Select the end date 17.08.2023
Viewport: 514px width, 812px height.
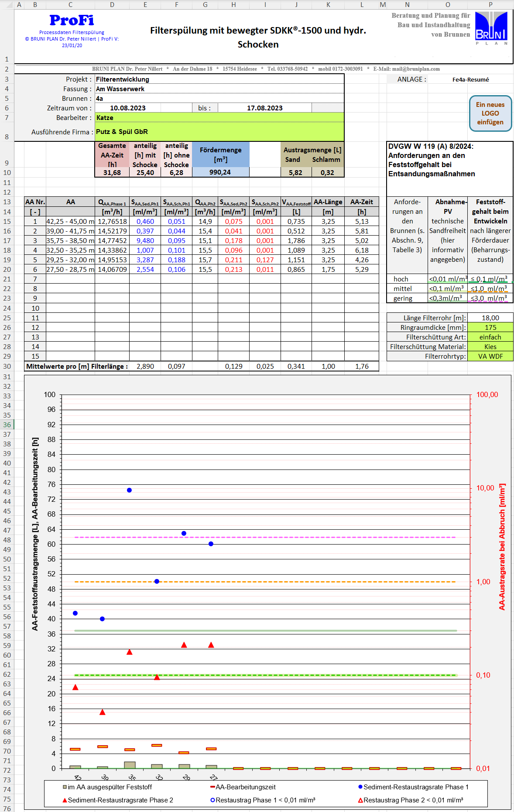pyautogui.click(x=265, y=108)
